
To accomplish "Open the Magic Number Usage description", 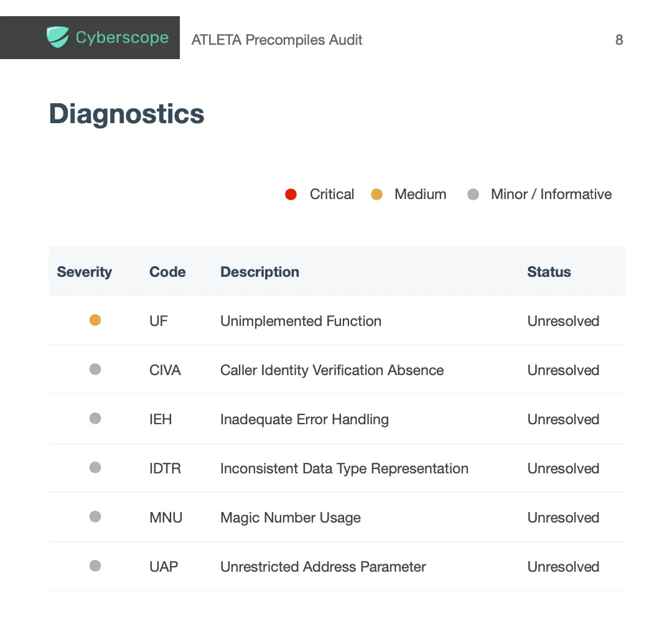I will [291, 518].
